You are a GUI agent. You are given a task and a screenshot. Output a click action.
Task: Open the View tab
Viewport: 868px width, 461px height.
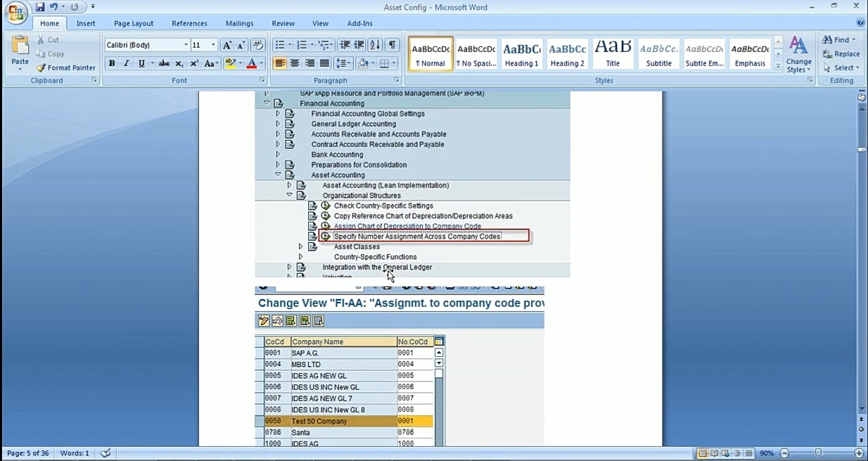320,23
